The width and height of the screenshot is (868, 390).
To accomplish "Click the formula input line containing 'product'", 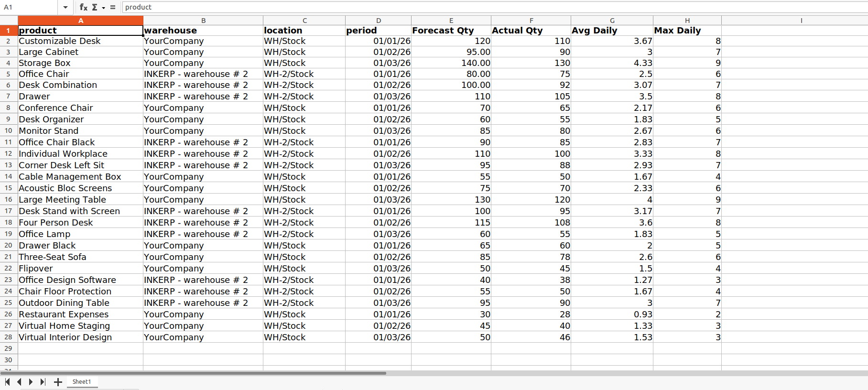I will [494, 7].
